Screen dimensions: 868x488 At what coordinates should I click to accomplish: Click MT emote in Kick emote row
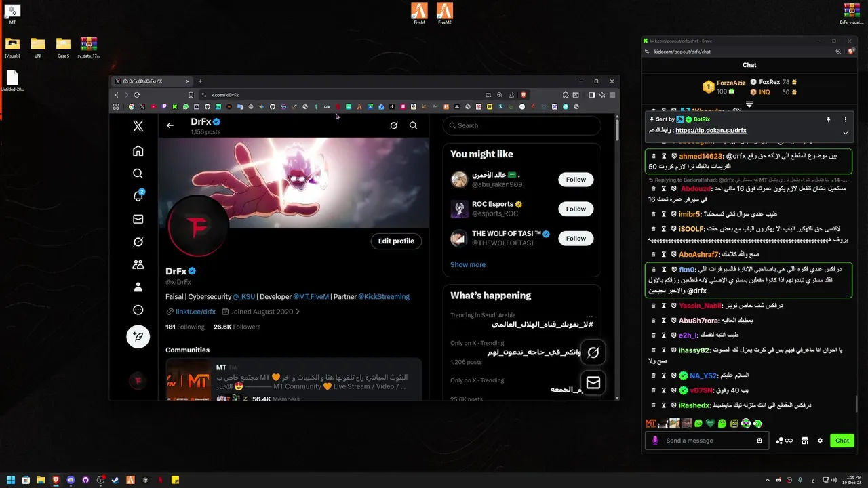tap(651, 424)
